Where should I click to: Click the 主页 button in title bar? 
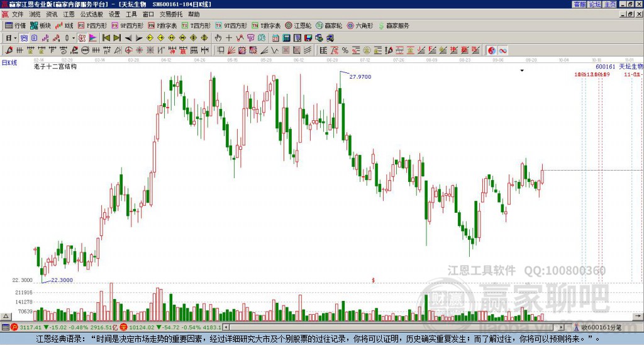610,4
